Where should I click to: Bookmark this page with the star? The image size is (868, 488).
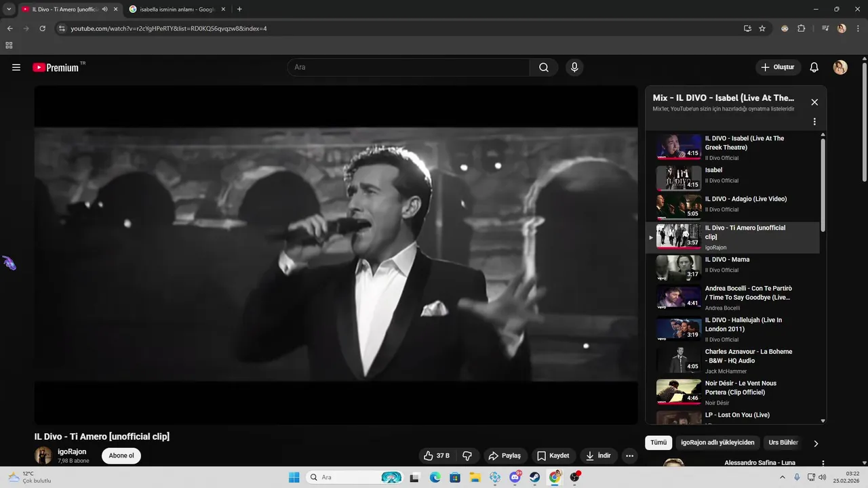click(762, 28)
